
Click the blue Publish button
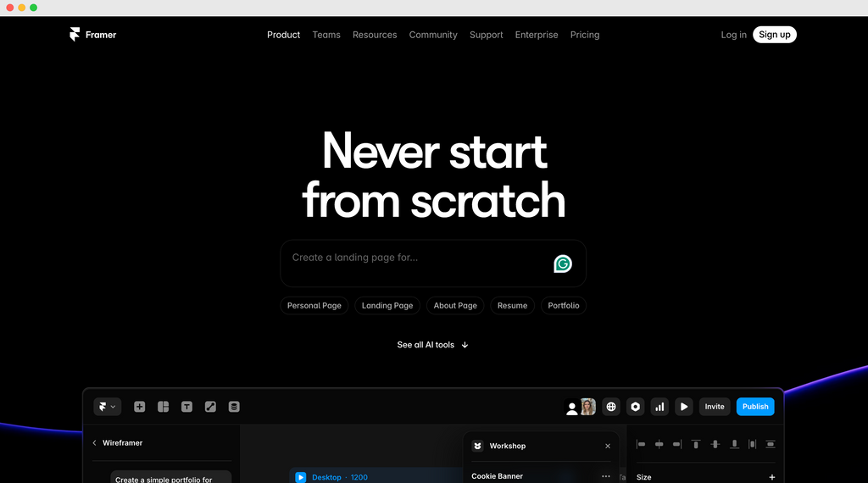pos(754,407)
